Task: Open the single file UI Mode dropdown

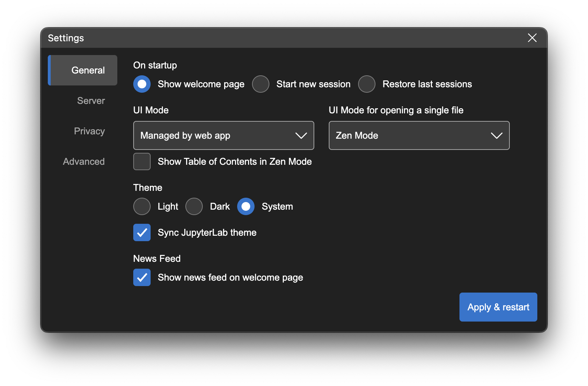Action: pyautogui.click(x=419, y=135)
